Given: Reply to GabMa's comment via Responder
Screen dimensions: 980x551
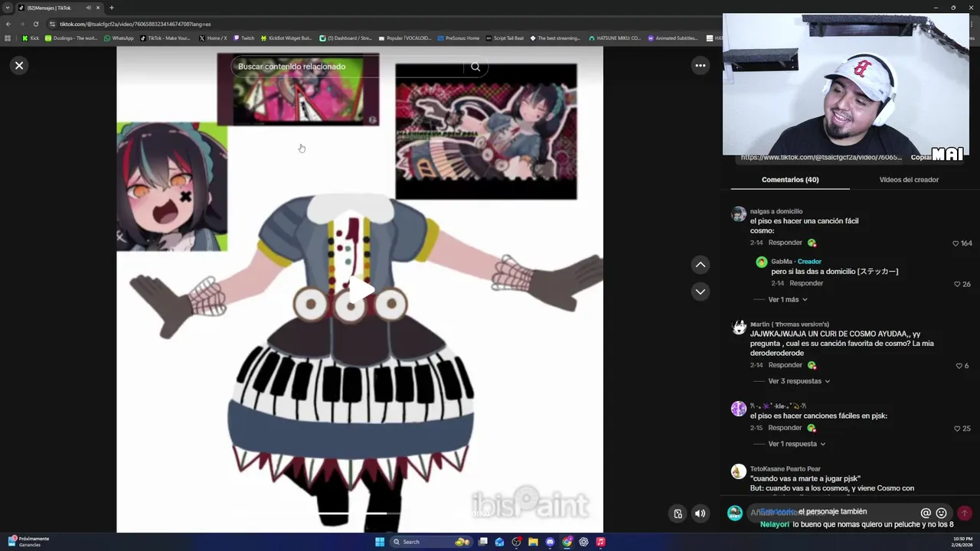Looking at the screenshot, I should pyautogui.click(x=806, y=283).
